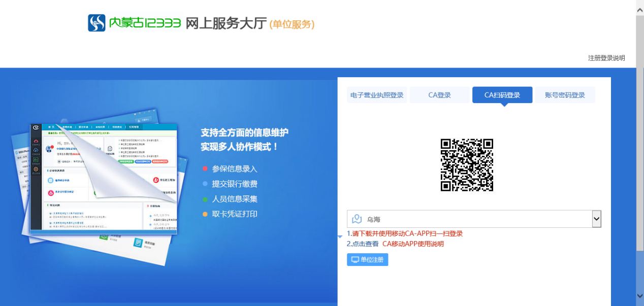Open the 注册登录说明 link
This screenshot has width=644, height=306.
point(606,58)
